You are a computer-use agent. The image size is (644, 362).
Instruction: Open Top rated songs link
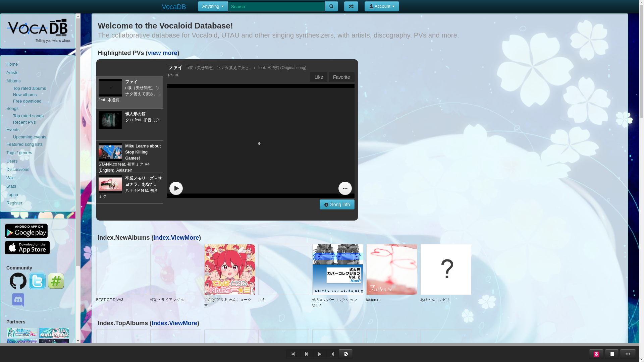pos(28,116)
